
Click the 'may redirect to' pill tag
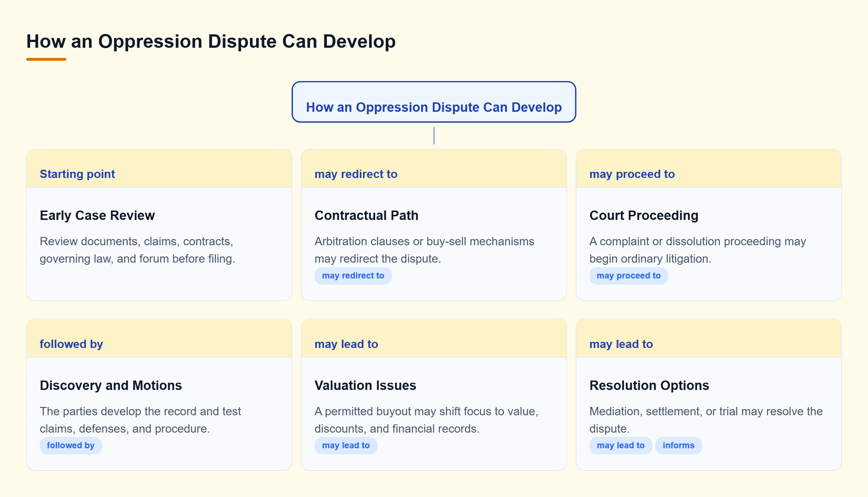(353, 276)
